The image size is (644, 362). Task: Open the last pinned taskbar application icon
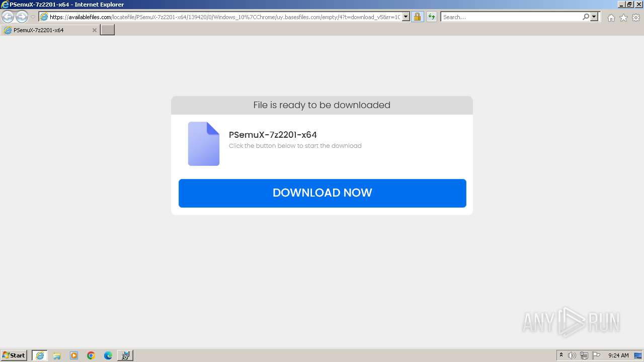click(125, 355)
